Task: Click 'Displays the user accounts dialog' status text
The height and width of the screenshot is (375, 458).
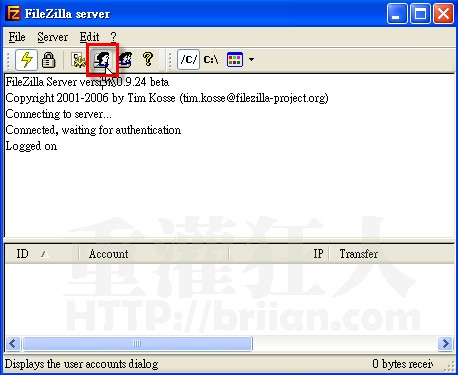Action: (x=82, y=364)
